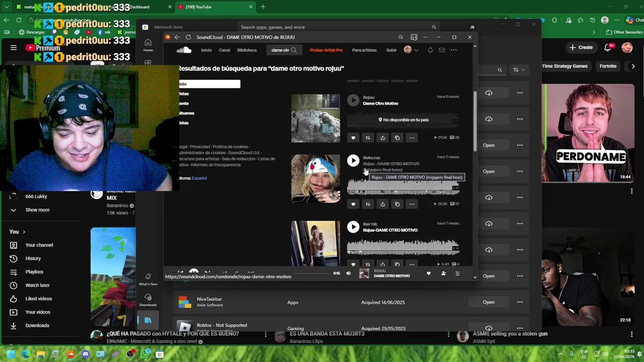Select the Fortnite filter chip on YouTube
Viewport: 644px width, 362px height.
[608, 66]
